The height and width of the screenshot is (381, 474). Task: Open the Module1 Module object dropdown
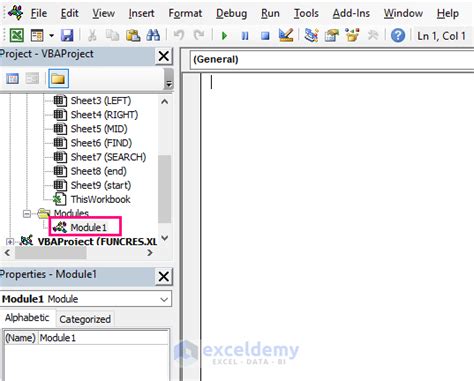pos(164,299)
